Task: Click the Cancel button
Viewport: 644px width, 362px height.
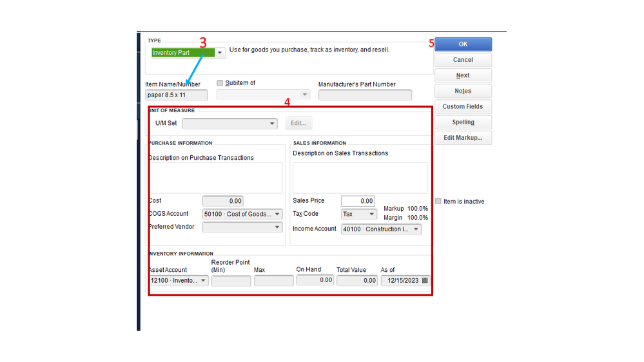Action: [x=463, y=59]
